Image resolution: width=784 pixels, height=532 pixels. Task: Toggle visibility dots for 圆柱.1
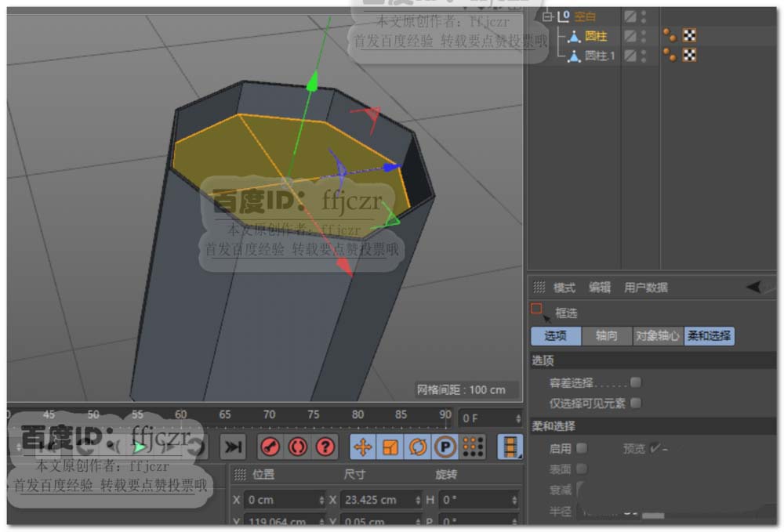(644, 56)
